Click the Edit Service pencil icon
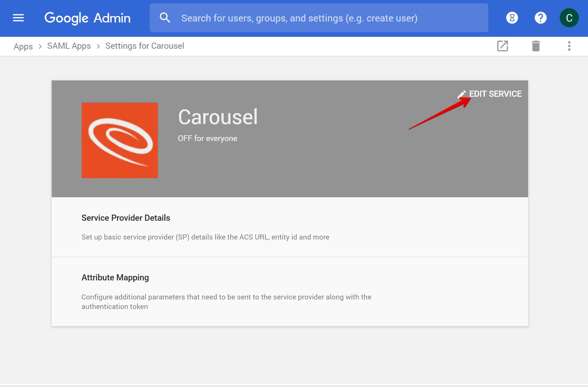The height and width of the screenshot is (387, 588). 462,94
